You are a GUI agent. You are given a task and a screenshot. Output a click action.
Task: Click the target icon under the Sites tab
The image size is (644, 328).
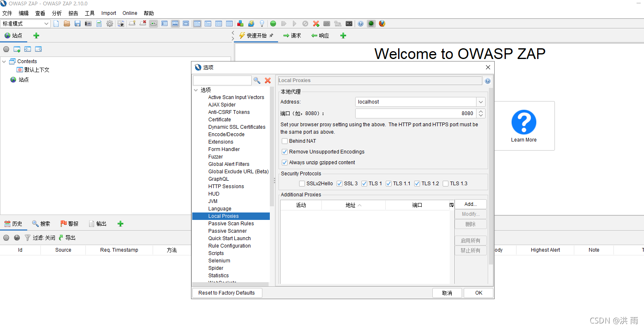click(6, 49)
